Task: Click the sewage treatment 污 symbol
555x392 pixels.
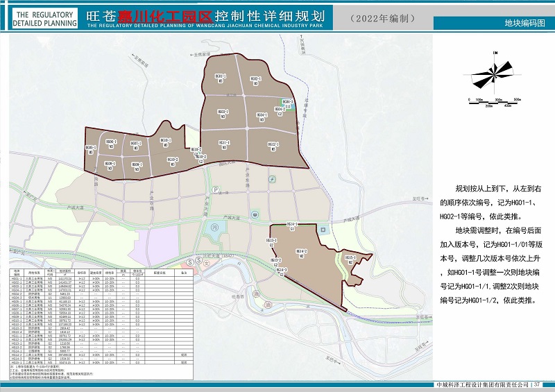Action: pos(214,227)
